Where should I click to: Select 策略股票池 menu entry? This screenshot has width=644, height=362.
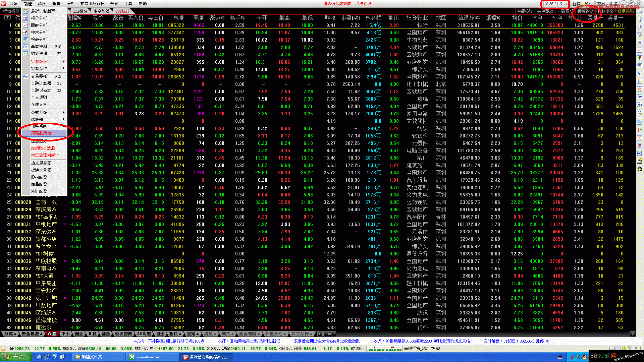pos(44,133)
